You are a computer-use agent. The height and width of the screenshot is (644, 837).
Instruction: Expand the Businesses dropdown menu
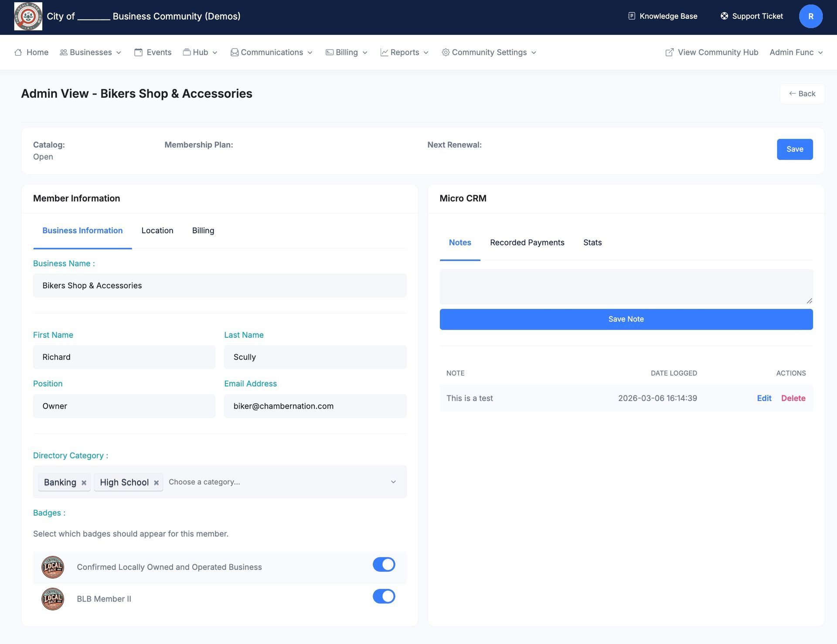[91, 52]
